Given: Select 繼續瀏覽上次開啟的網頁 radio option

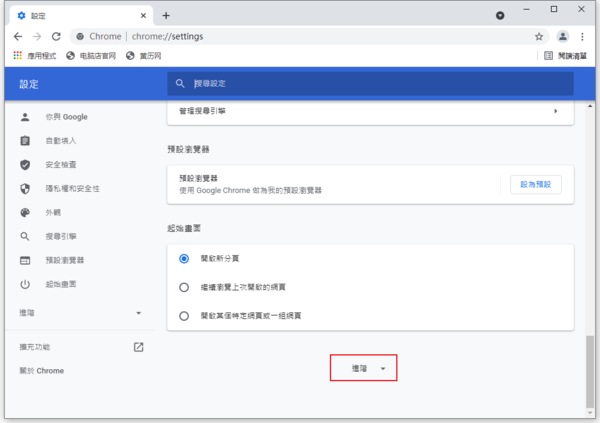Looking at the screenshot, I should pos(184,287).
